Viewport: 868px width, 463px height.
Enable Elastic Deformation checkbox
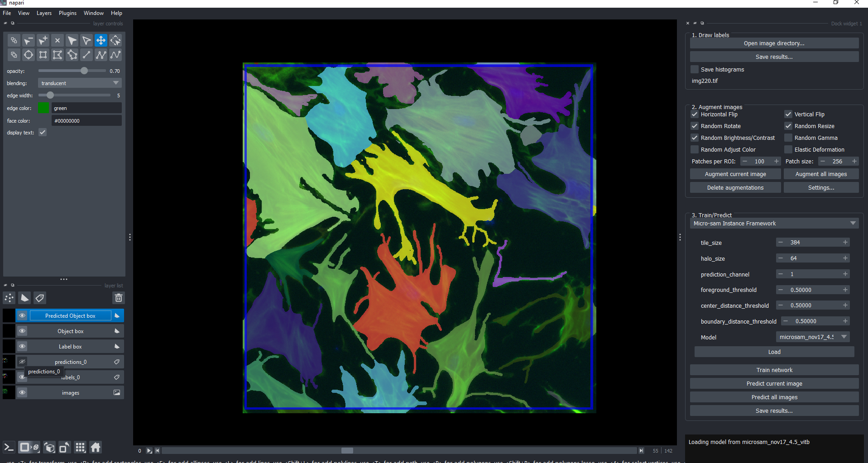(x=788, y=149)
